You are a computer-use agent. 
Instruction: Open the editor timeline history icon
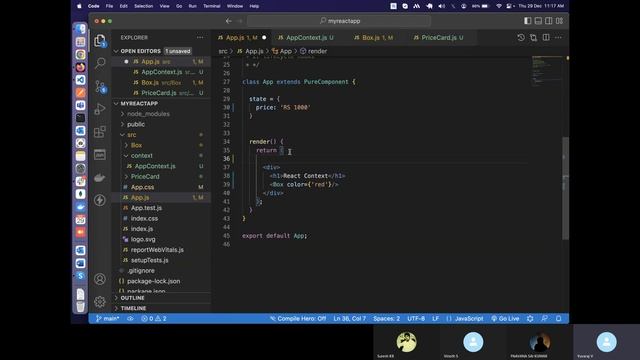(521, 38)
